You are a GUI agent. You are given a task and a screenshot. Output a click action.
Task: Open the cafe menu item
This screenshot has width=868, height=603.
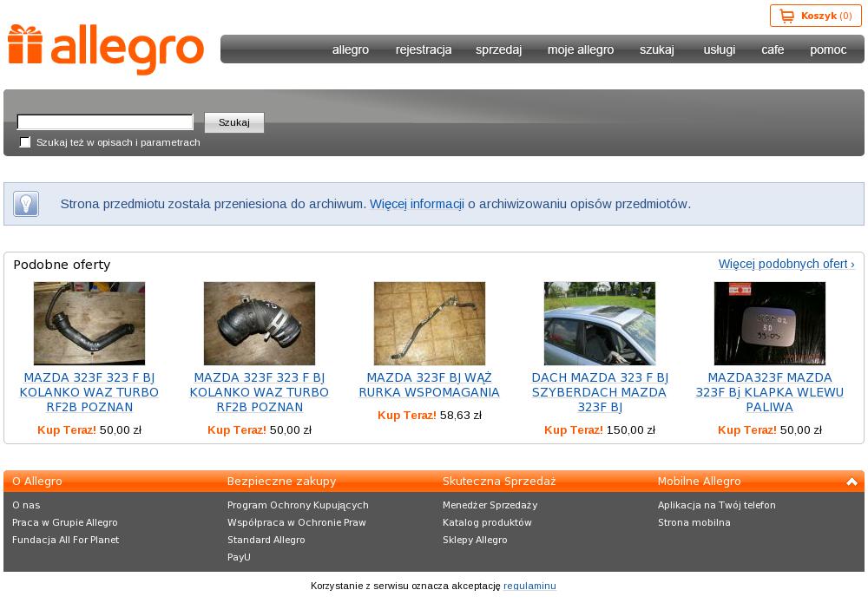point(773,49)
